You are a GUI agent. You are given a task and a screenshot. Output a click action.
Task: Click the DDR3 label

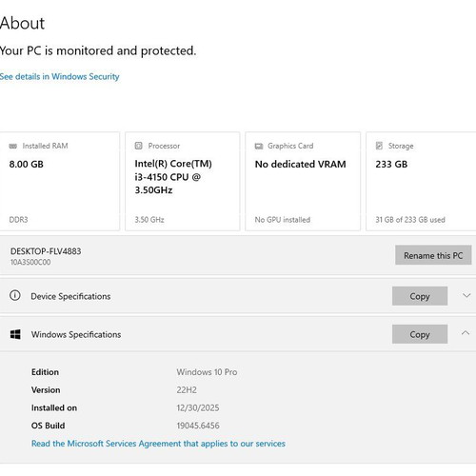[18, 220]
